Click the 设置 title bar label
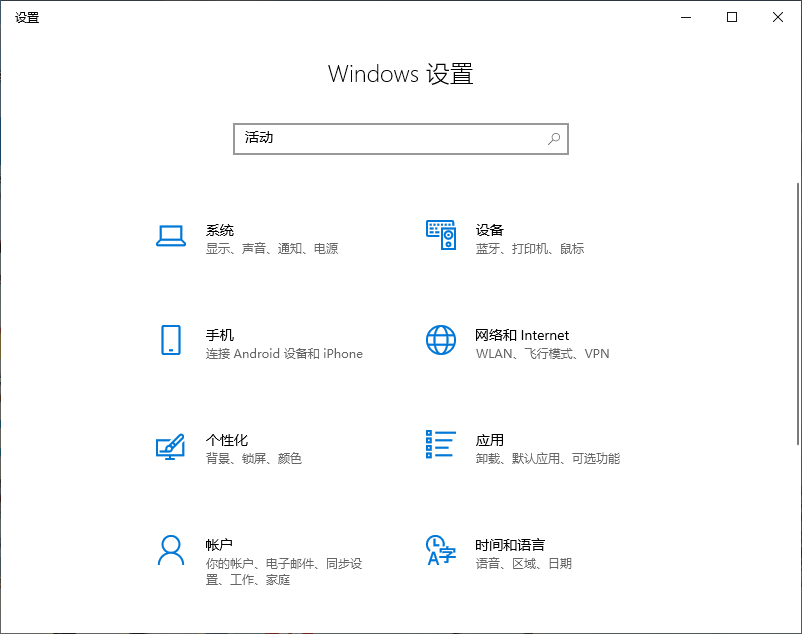This screenshot has width=802, height=634. coord(27,17)
